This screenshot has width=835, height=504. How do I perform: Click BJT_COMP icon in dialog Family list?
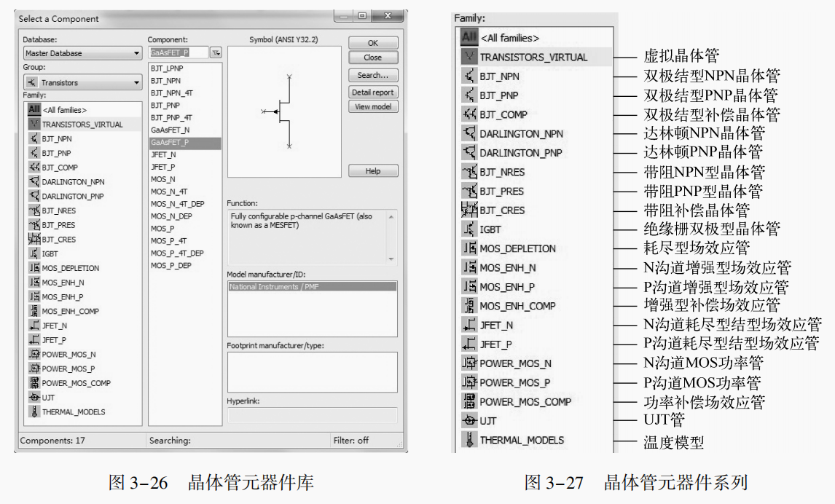point(34,167)
